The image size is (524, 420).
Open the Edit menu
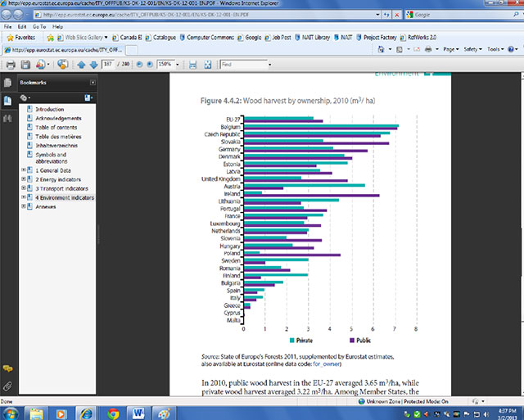(x=22, y=26)
